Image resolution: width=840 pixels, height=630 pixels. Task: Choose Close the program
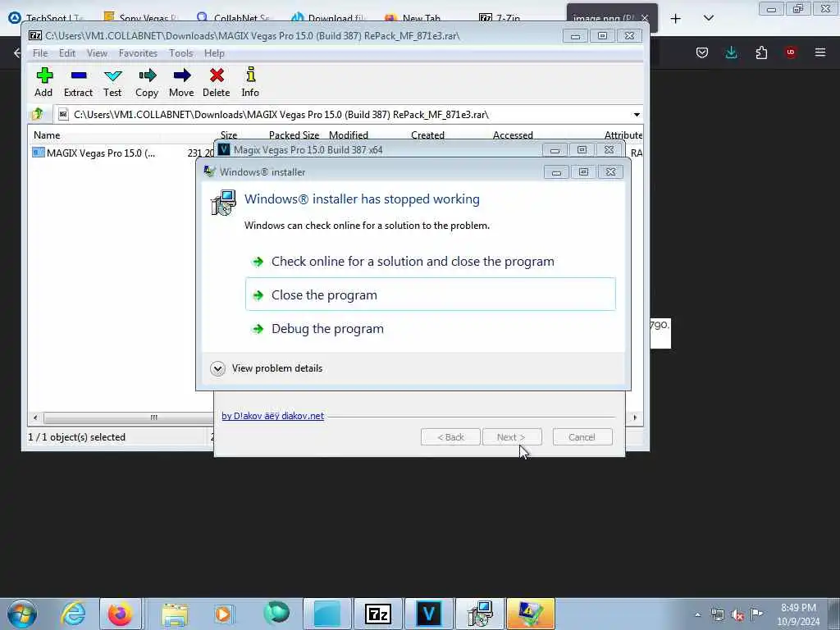coord(430,294)
